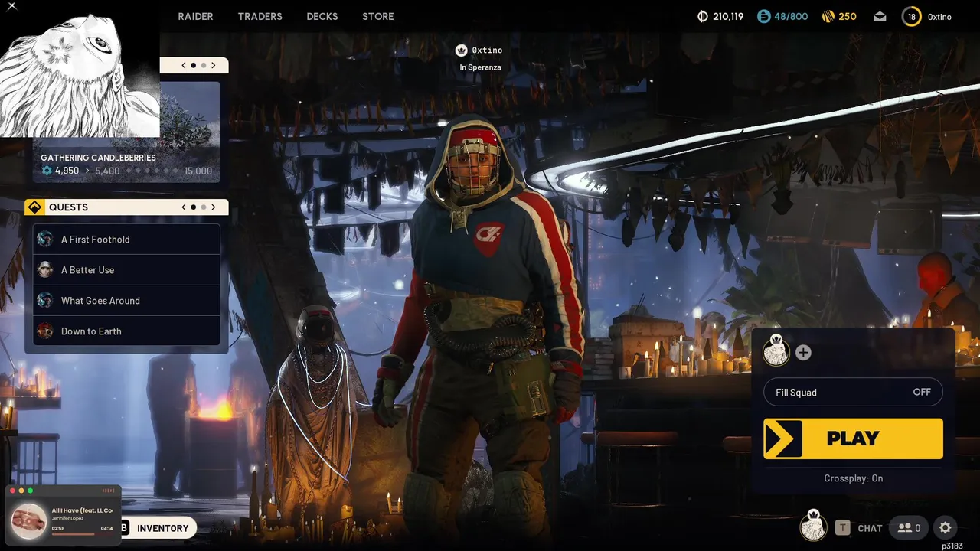Click the yellow minimize dot on music widget
Screen dimensions: 980x551
click(21, 490)
